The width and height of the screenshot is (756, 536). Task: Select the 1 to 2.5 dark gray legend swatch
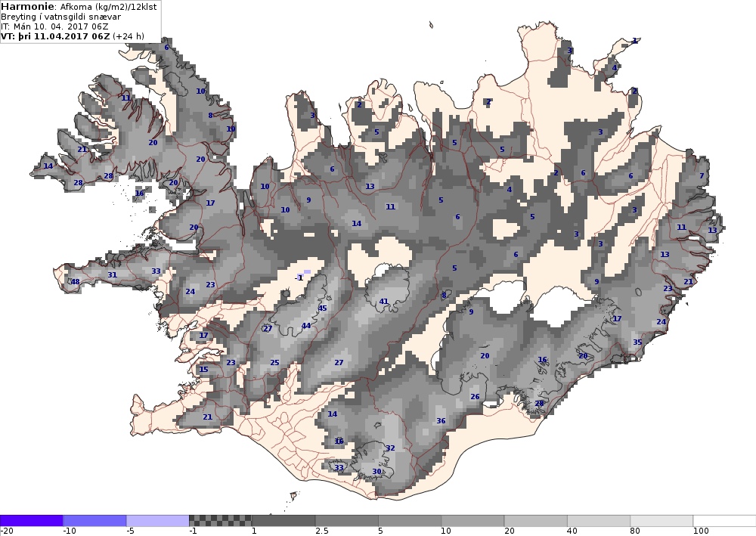point(283,521)
